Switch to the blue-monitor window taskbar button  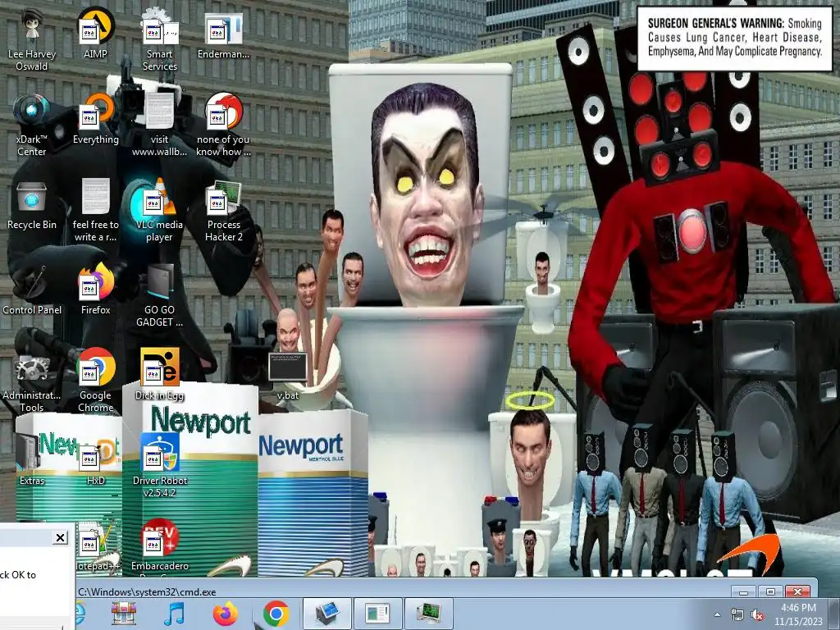[326, 614]
